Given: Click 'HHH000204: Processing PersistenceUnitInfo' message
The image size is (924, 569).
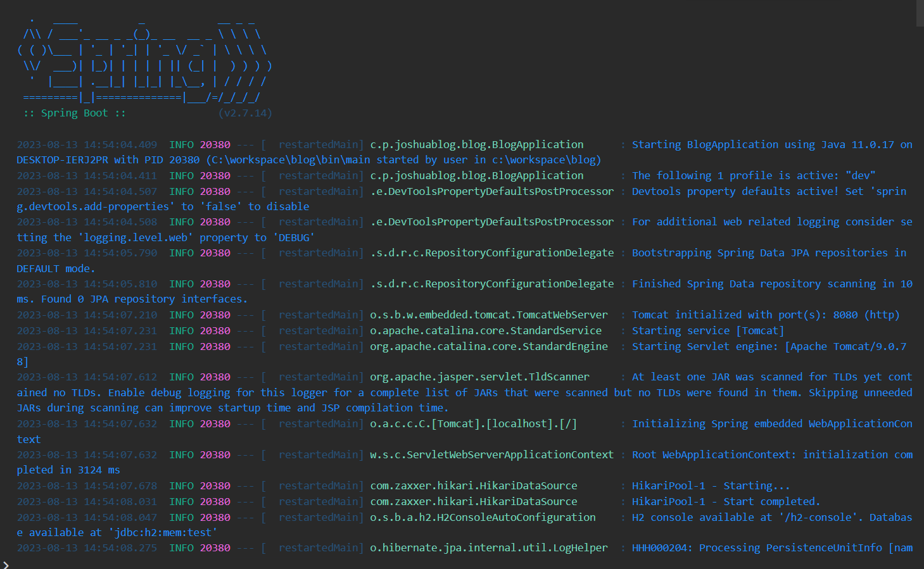Looking at the screenshot, I should click(757, 548).
